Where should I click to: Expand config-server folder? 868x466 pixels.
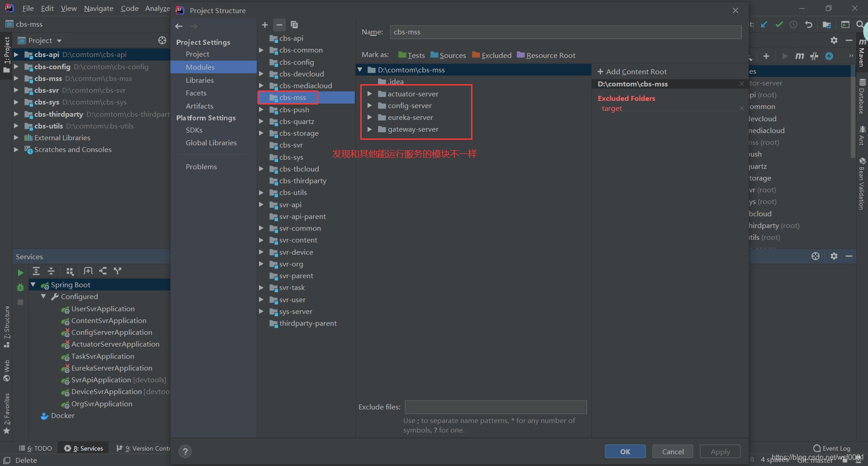coord(369,105)
